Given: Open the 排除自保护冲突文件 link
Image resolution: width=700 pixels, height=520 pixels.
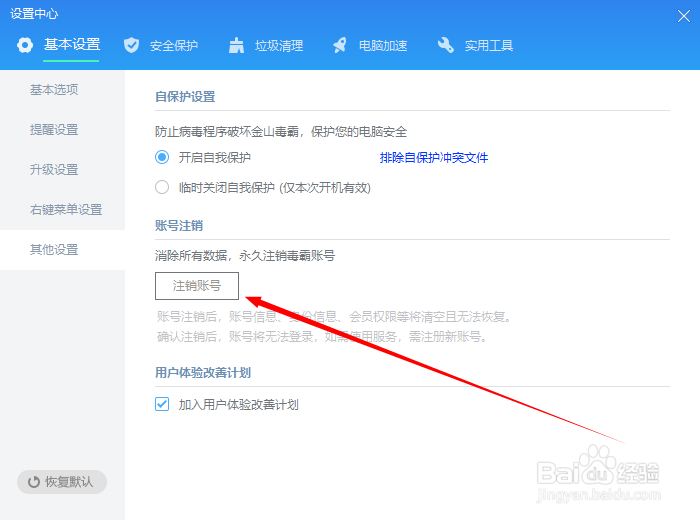Looking at the screenshot, I should coord(433,158).
